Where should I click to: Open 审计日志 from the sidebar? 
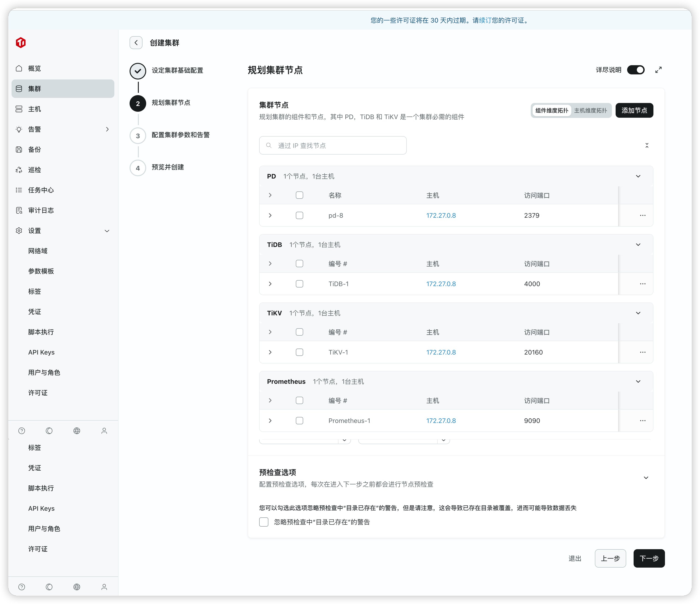pyautogui.click(x=41, y=210)
